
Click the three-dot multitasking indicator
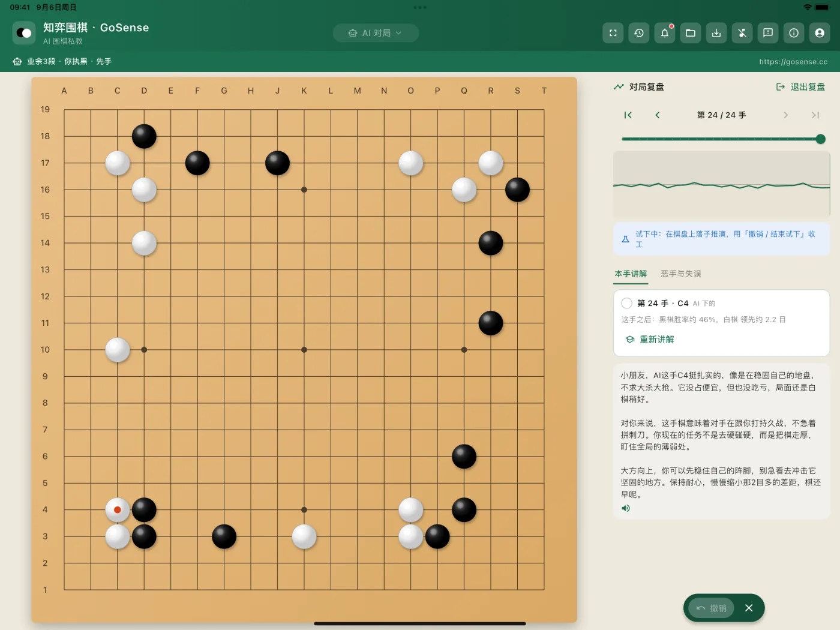click(x=420, y=8)
